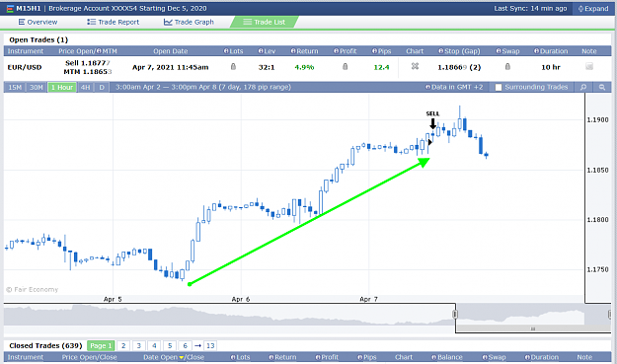Click the right handle of chart navigator
The height and width of the screenshot is (364, 617).
pos(610,314)
